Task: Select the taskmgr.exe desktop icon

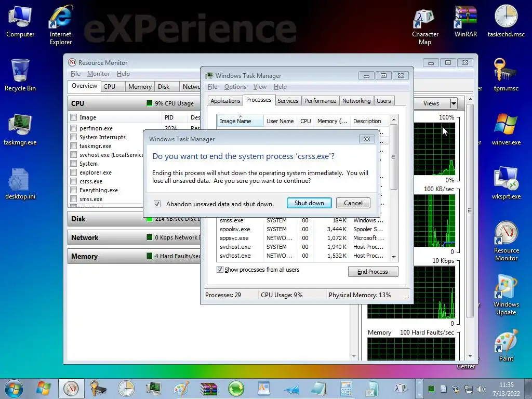Action: (x=20, y=129)
